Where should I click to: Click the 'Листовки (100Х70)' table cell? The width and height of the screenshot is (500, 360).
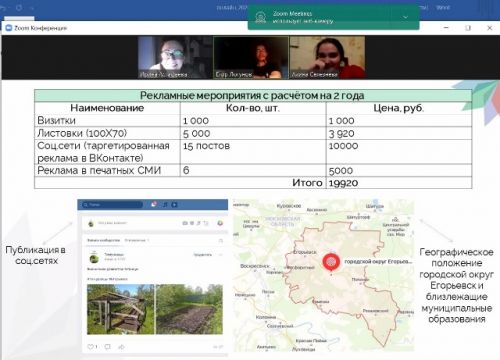pos(108,133)
